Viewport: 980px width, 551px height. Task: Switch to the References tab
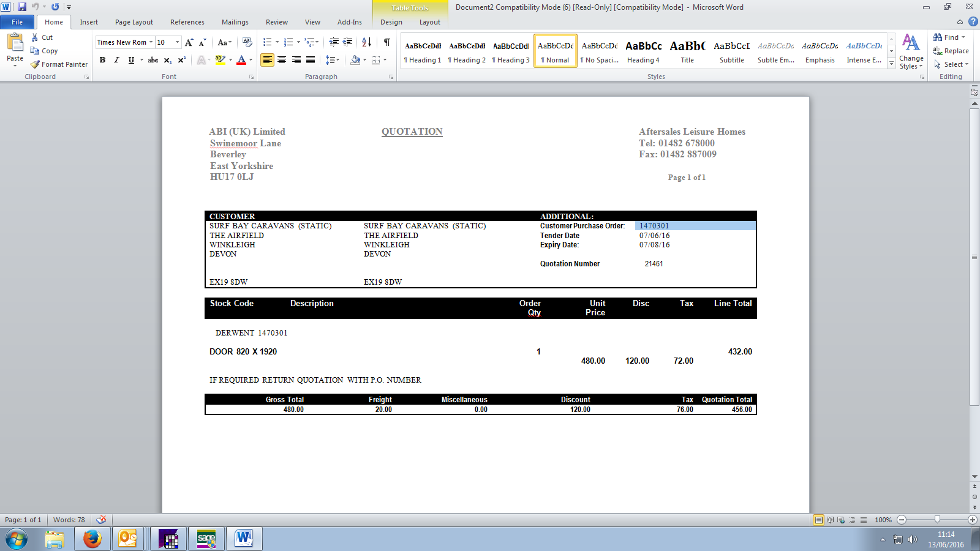187,22
